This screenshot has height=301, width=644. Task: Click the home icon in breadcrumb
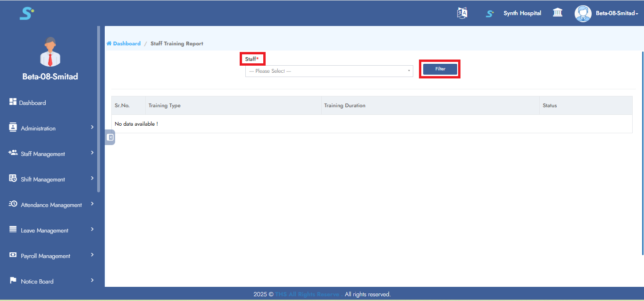pos(109,43)
